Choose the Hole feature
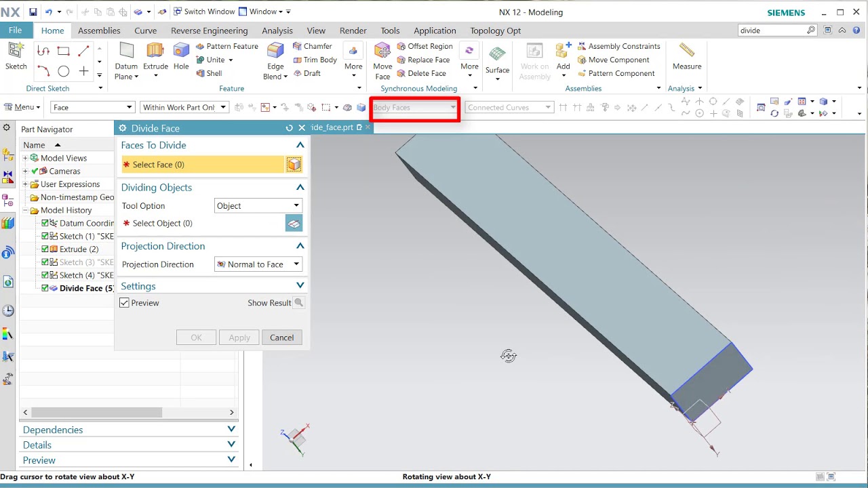Viewport: 868px width, 488px height. [181, 56]
